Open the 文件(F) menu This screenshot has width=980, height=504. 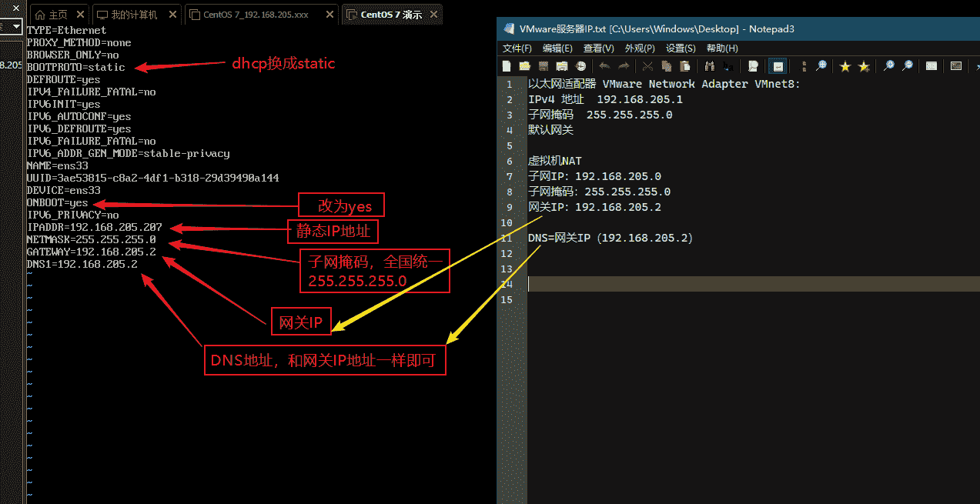[x=517, y=48]
